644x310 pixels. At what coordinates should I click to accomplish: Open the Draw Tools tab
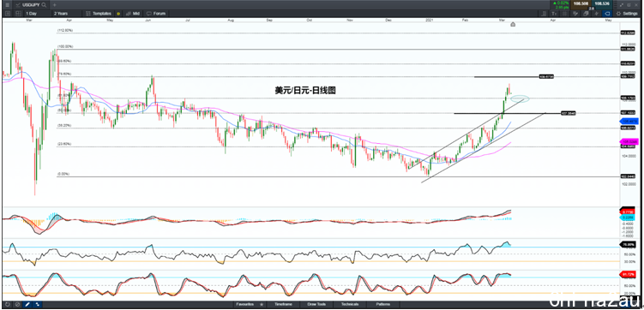click(316, 304)
